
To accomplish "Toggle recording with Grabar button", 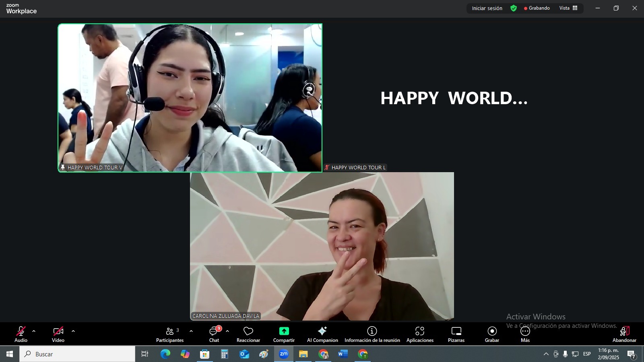I will 492,331.
